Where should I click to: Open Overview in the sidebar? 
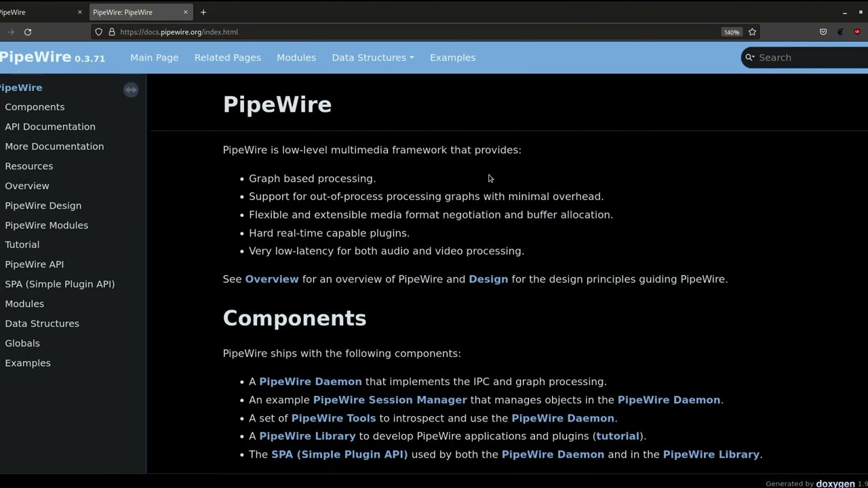coord(27,186)
